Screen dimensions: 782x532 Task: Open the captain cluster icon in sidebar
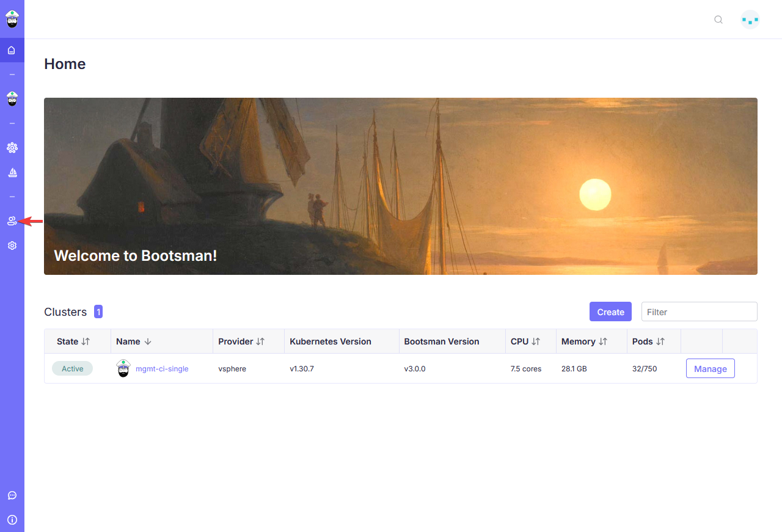(12, 98)
